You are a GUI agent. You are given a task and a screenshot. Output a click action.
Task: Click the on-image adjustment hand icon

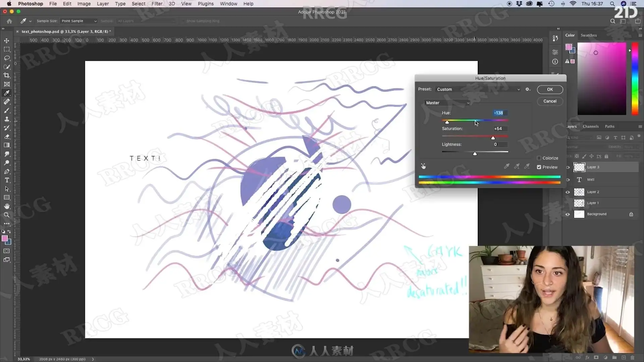pyautogui.click(x=423, y=166)
